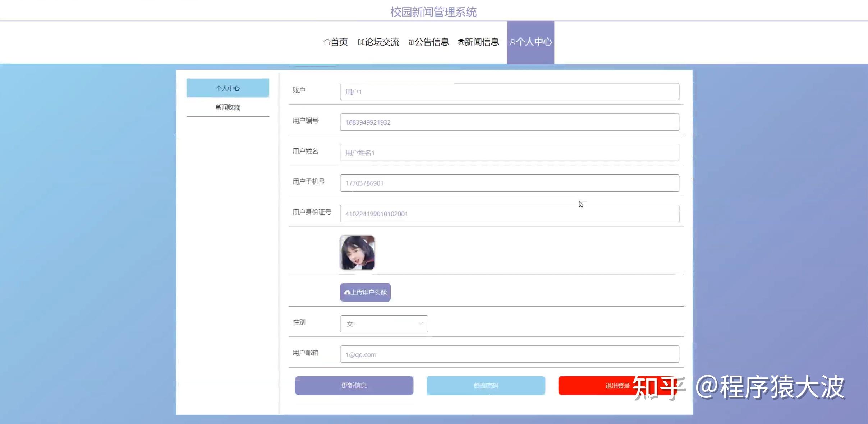868x424 pixels.
Task: Select 个人中心 in the left sidebar
Action: coord(228,88)
